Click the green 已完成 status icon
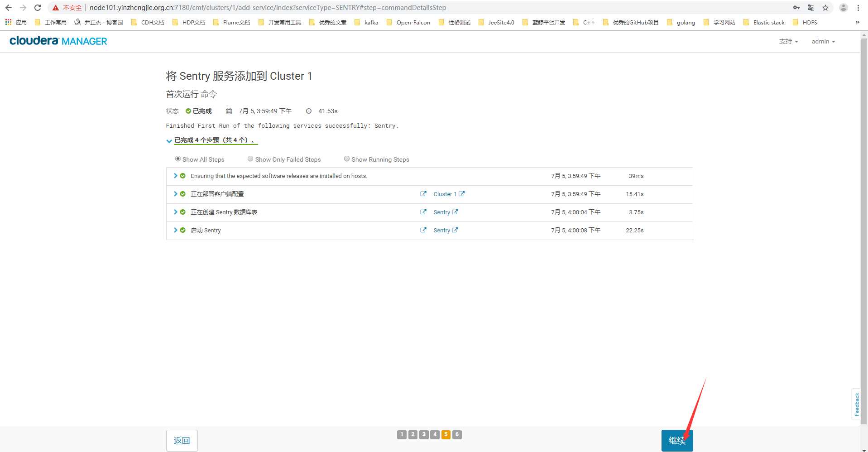The width and height of the screenshot is (868, 452). (188, 111)
